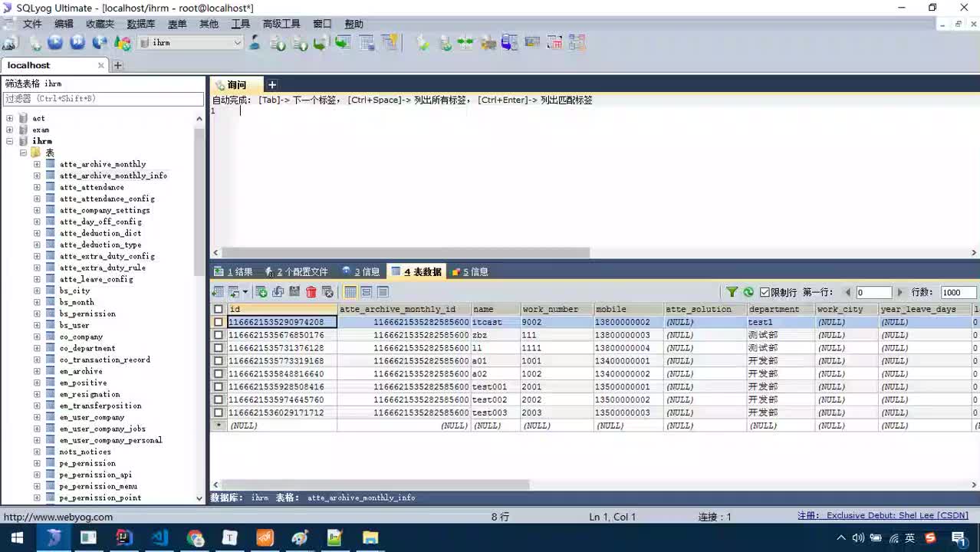
Task: Click the save changes disk icon
Action: click(294, 292)
